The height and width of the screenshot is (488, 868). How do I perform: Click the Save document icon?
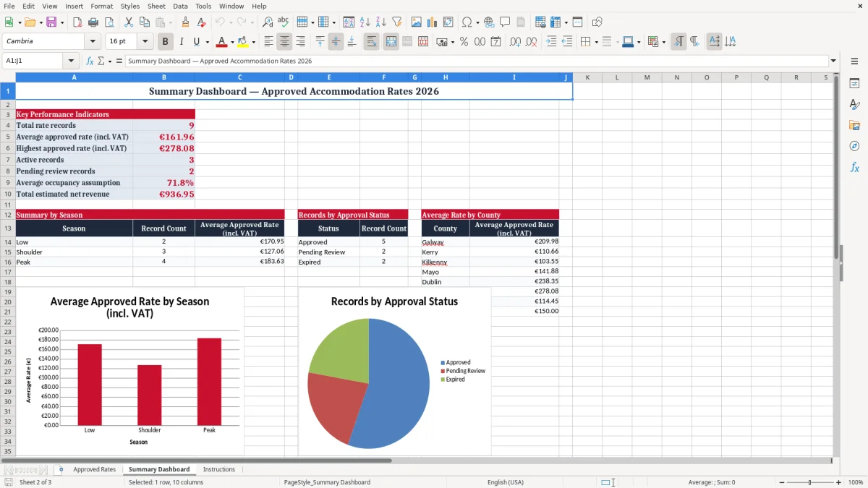pyautogui.click(x=51, y=22)
